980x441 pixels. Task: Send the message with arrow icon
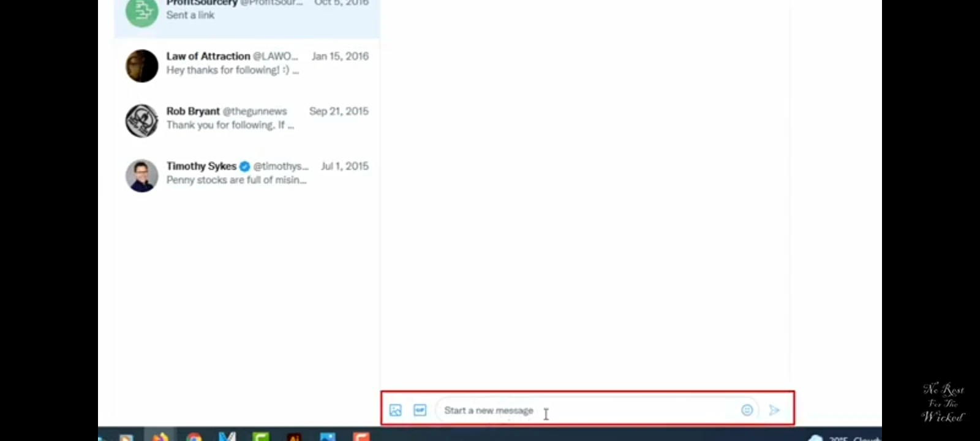(x=774, y=410)
